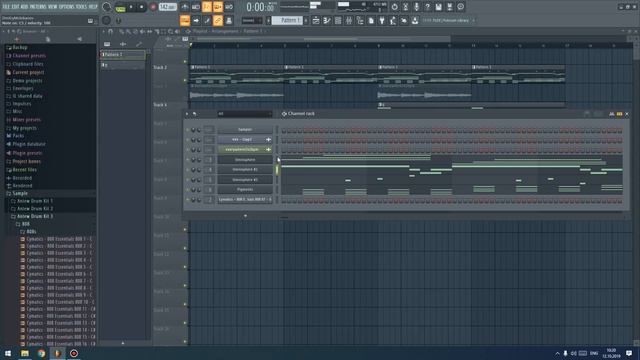Open the EDIT menu
This screenshot has height=360, width=640.
(16, 7)
